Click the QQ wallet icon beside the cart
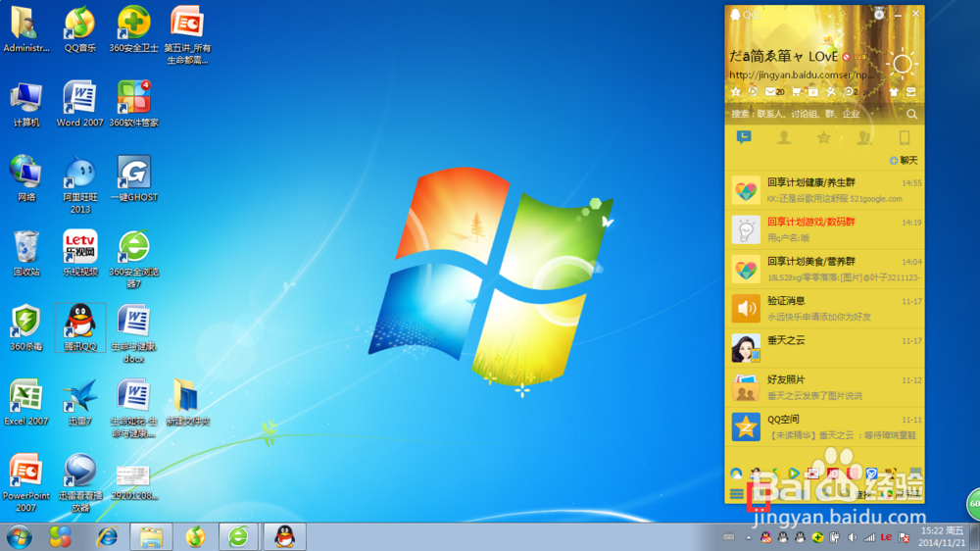The image size is (980, 551). [x=812, y=92]
